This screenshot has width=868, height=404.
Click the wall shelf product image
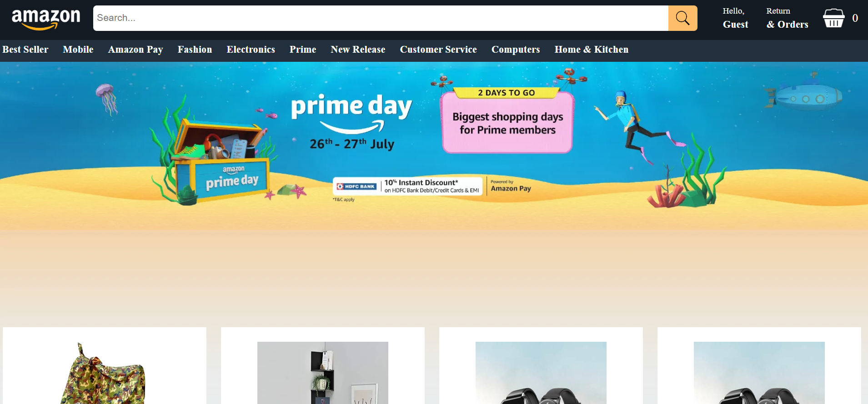click(323, 373)
